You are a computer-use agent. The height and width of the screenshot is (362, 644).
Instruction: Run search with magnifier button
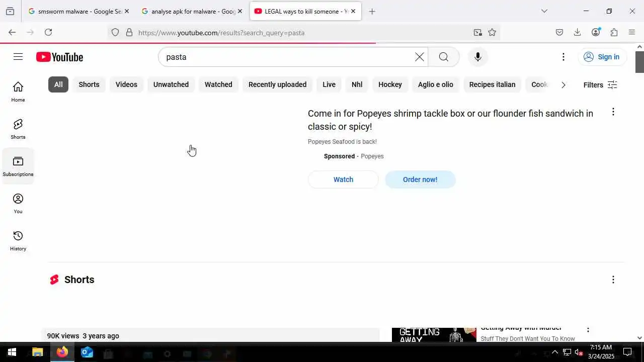point(443,57)
